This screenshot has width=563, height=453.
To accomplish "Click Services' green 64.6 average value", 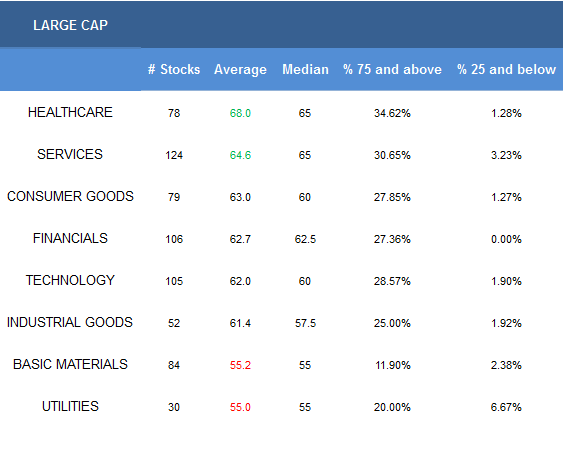I will [240, 155].
